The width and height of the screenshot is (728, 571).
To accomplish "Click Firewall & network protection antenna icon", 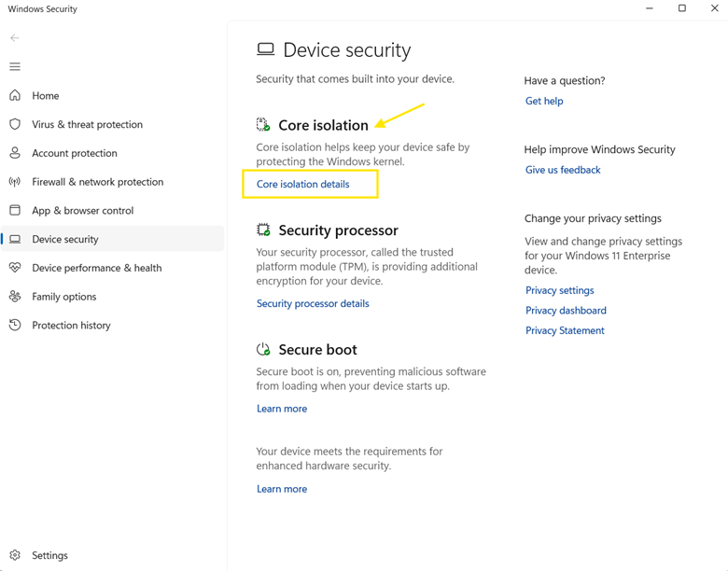I will [15, 182].
